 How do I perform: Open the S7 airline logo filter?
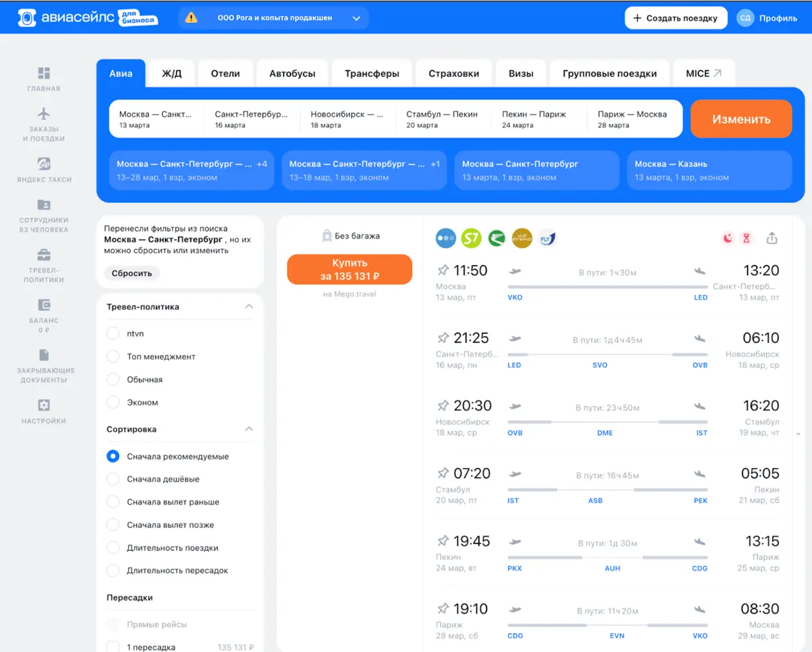coord(471,237)
